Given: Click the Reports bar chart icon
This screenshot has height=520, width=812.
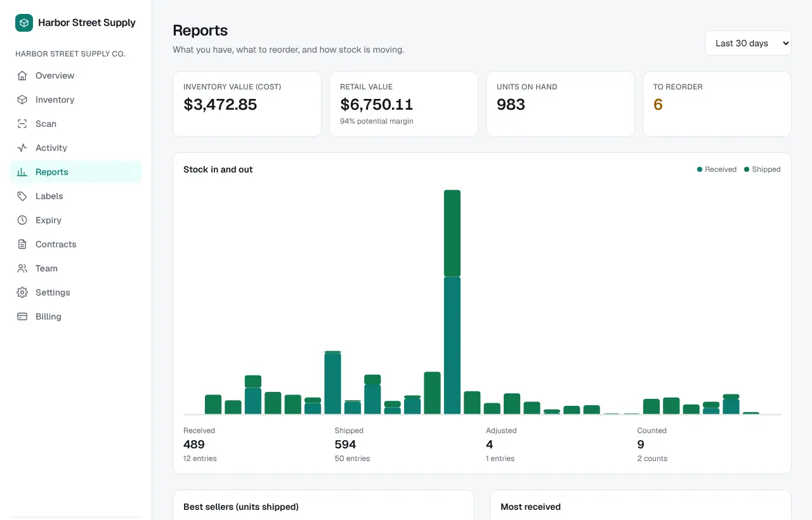Looking at the screenshot, I should (22, 172).
